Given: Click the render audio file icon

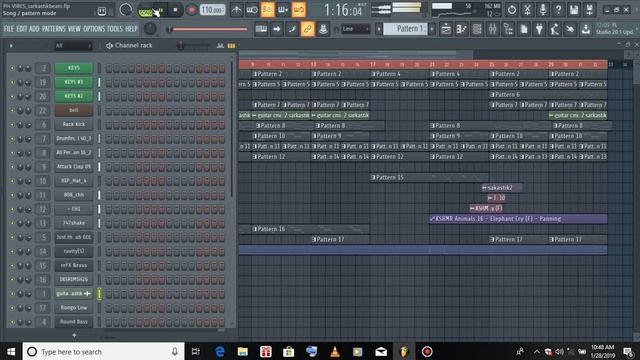Looking at the screenshot, I should 589,10.
